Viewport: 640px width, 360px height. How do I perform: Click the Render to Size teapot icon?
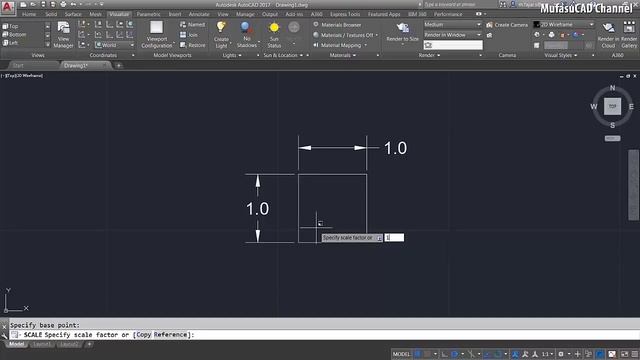[402, 28]
